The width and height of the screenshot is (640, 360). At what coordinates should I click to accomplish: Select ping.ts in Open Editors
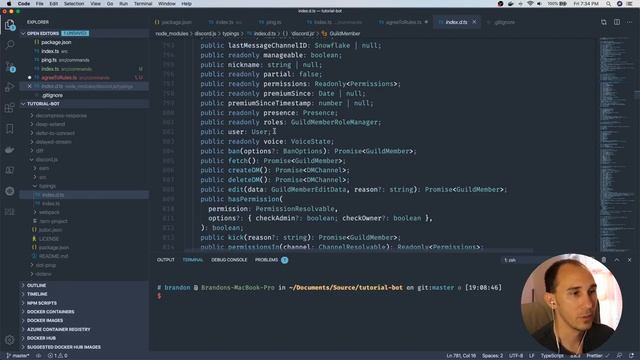click(84, 60)
